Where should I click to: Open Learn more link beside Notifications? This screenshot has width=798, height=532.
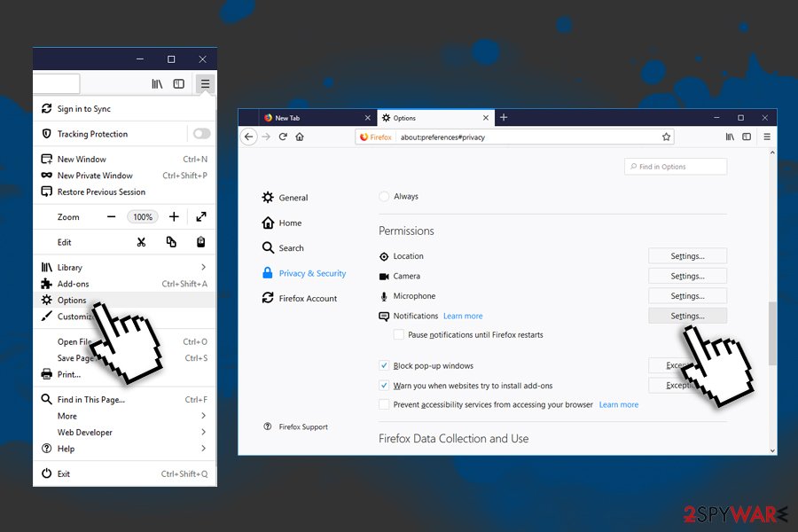(x=463, y=317)
